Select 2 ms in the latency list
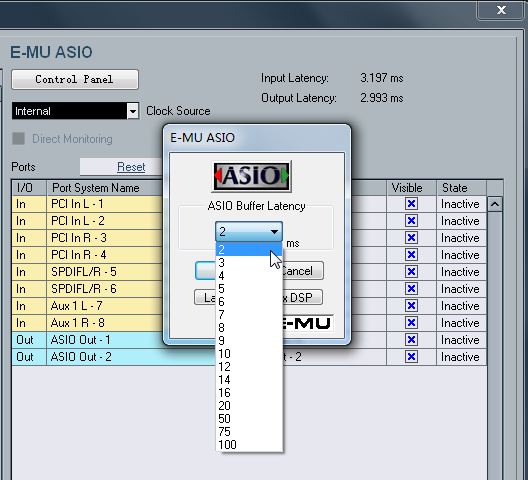Viewport: 528px width, 480px height. tap(249, 249)
